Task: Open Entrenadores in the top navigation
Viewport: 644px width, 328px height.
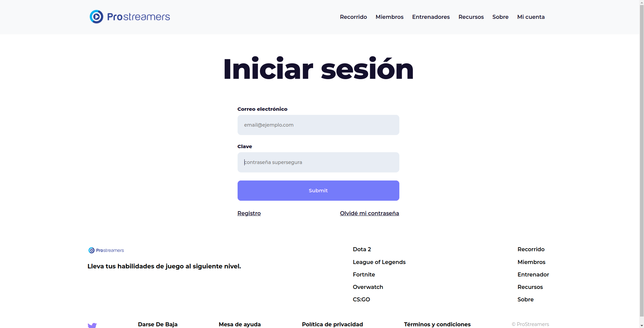Action: (x=431, y=17)
